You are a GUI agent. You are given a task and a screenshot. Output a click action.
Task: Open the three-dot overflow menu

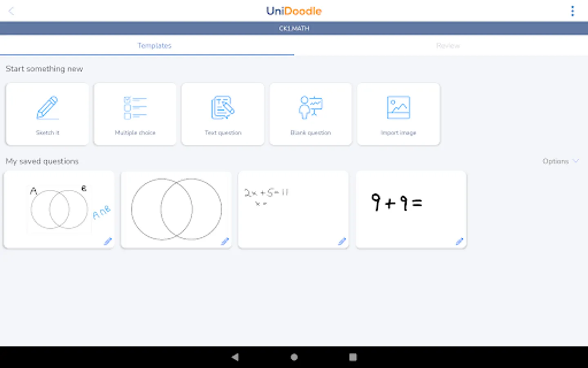(572, 11)
